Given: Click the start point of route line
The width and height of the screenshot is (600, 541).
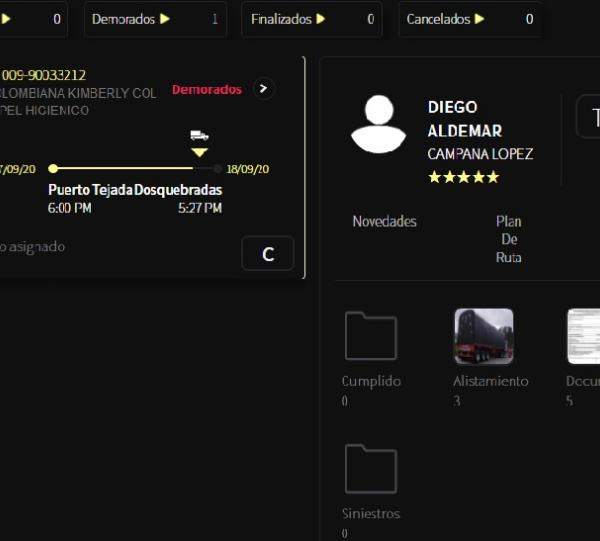Looking at the screenshot, I should coord(53,168).
